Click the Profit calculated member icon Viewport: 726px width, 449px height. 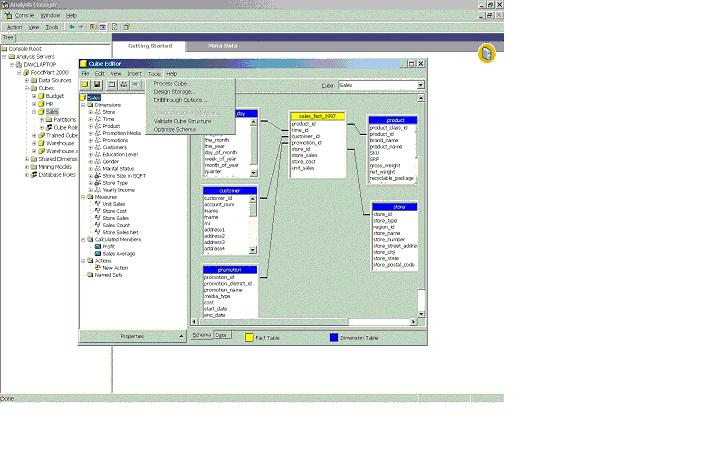[98, 247]
